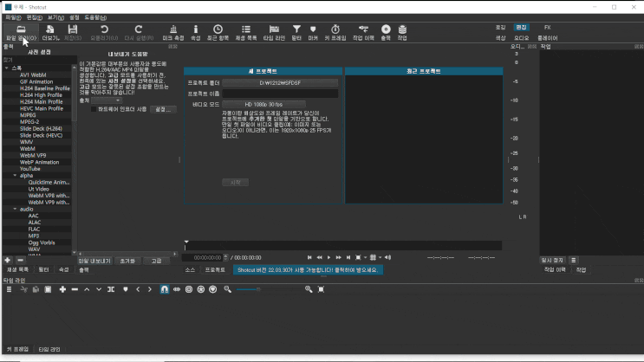Toggle Ripple Markers button

[x=212, y=289]
